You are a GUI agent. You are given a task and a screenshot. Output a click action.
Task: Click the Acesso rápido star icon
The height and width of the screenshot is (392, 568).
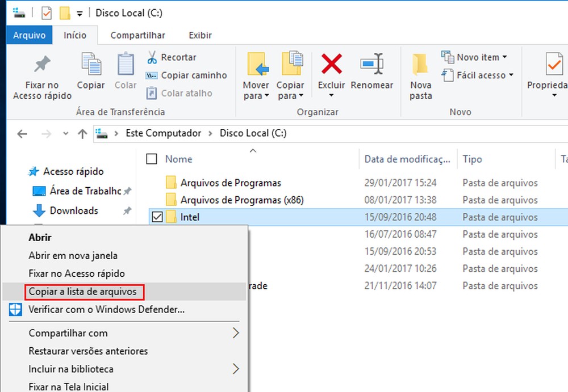(34, 171)
